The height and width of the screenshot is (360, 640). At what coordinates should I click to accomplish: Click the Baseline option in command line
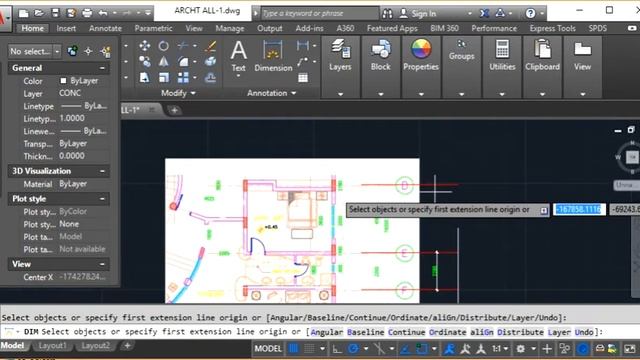coord(365,332)
